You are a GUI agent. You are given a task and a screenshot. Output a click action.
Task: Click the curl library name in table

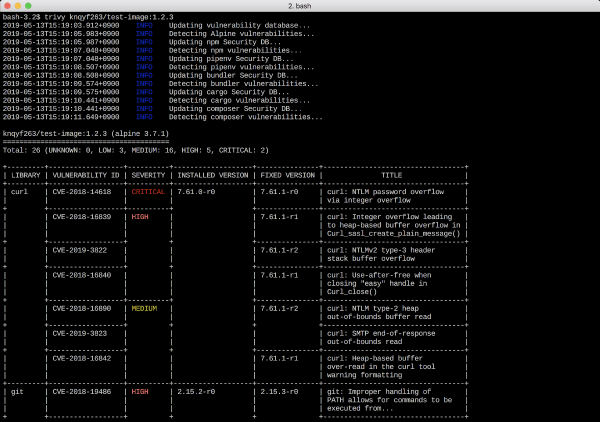coord(19,190)
